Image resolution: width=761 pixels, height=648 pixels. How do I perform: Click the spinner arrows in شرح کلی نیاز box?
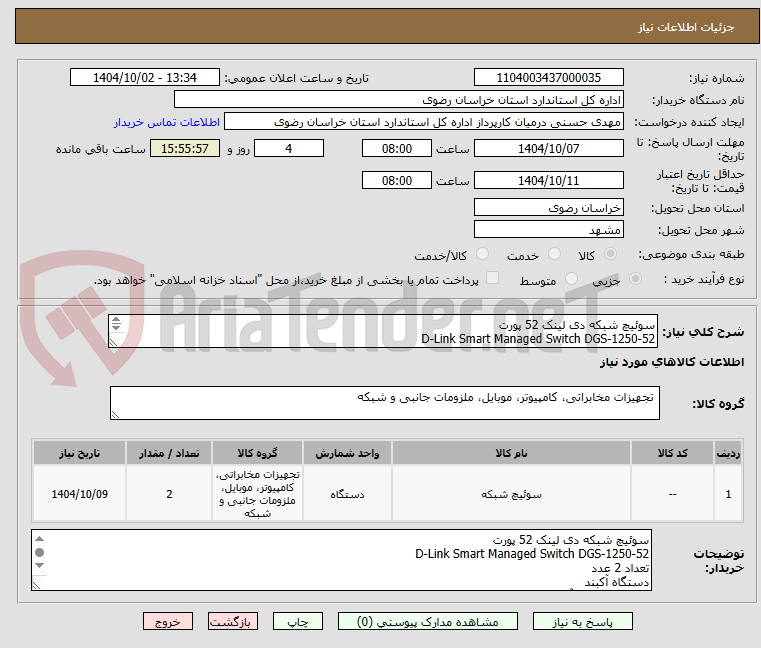click(116, 323)
